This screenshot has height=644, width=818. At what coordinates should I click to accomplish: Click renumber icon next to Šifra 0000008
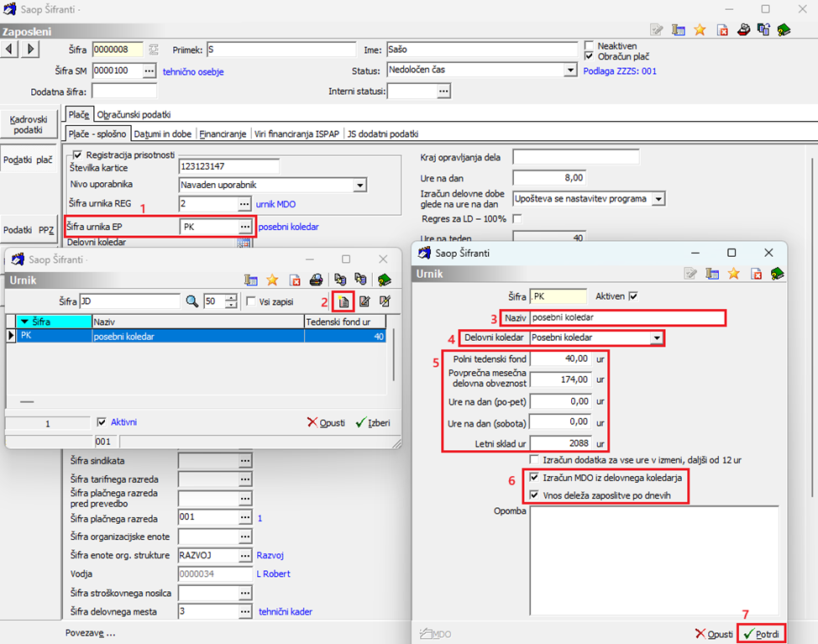(x=154, y=50)
